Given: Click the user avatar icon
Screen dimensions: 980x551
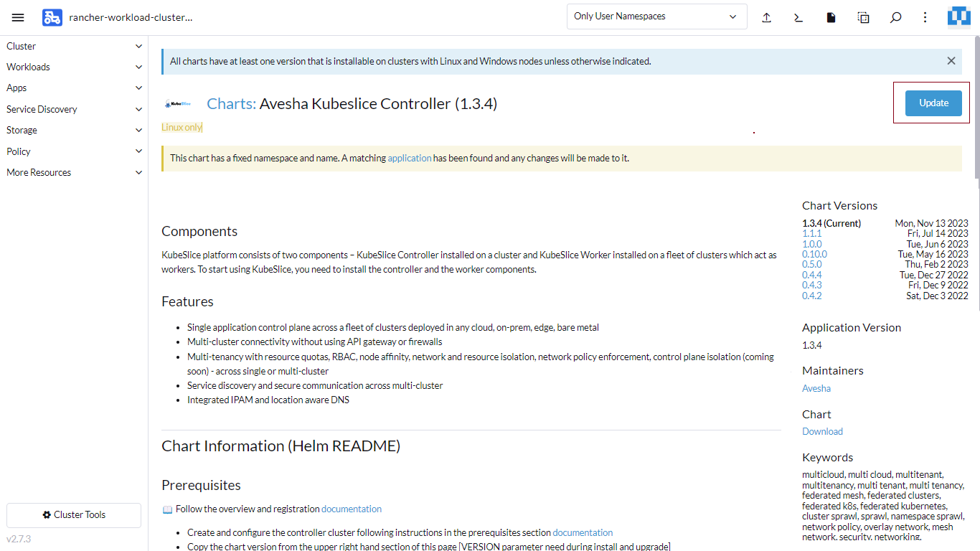Looking at the screenshot, I should tap(959, 17).
